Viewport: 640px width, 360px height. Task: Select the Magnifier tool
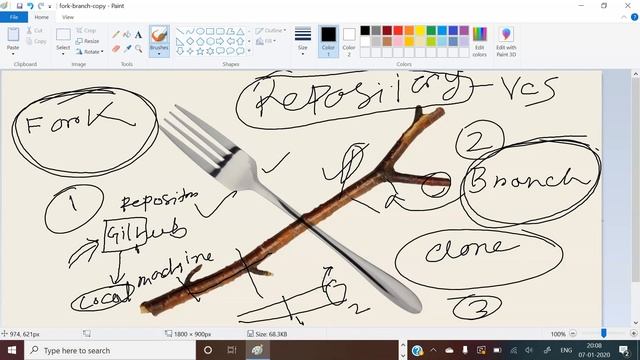tap(138, 49)
